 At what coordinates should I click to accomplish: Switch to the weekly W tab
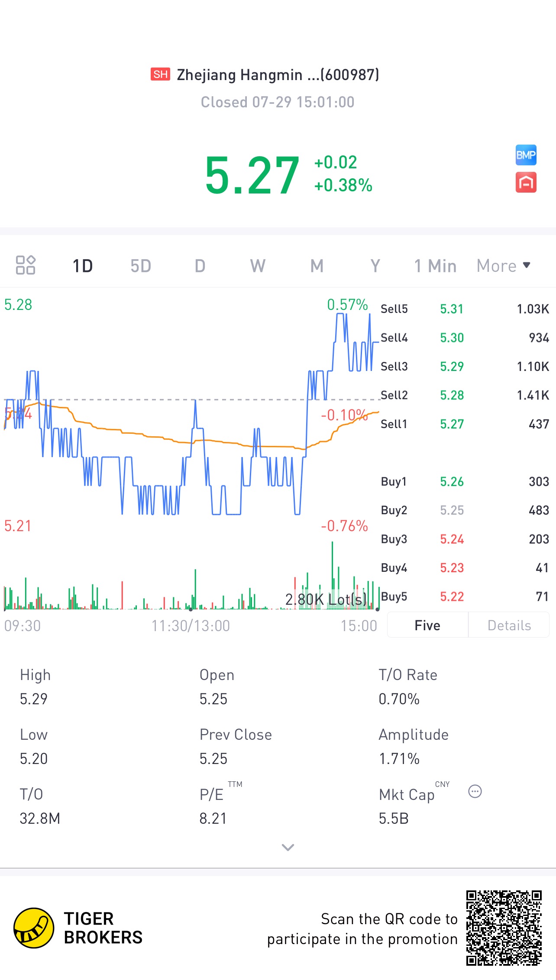click(x=258, y=266)
